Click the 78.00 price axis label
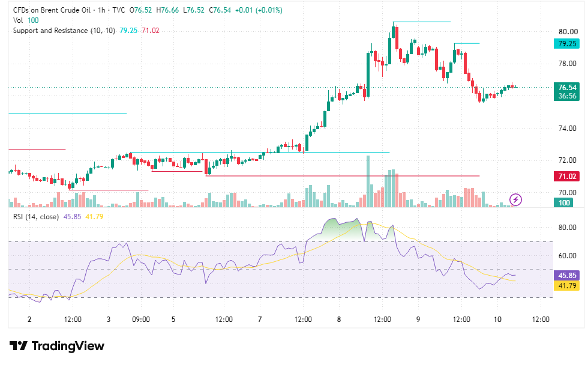 (568, 64)
